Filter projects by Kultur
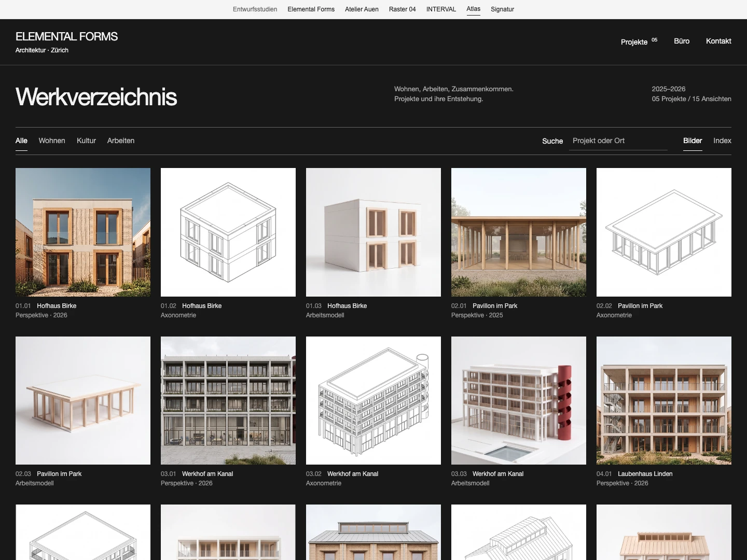 86,141
